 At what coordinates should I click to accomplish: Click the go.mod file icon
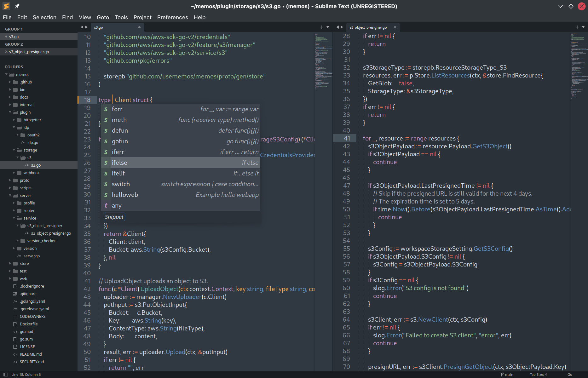pos(15,332)
